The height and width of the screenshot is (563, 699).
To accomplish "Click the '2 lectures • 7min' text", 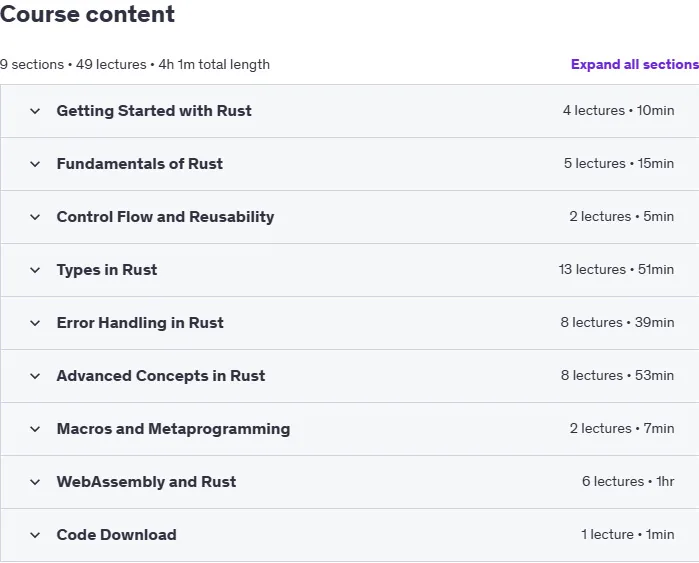I will pos(622,428).
